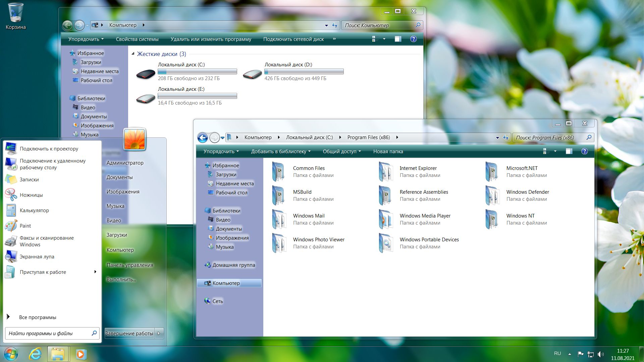This screenshot has height=362, width=644.
Task: Open shutdown options arrow
Action: point(159,333)
